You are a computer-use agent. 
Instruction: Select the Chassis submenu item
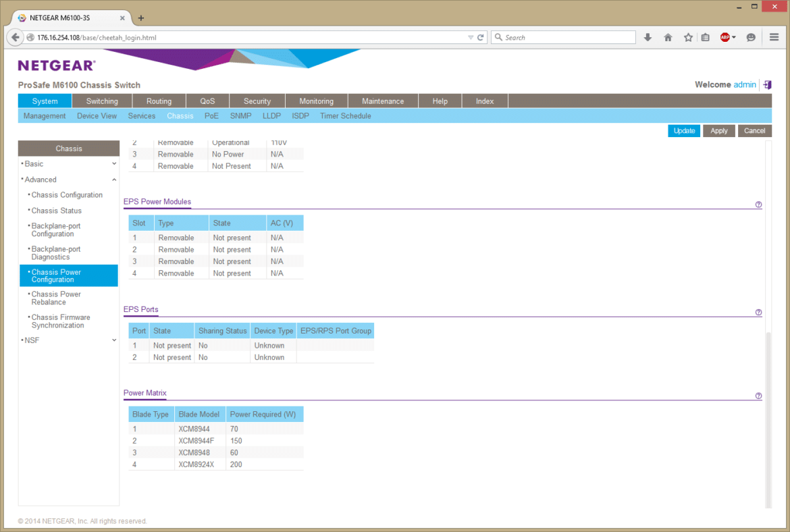pyautogui.click(x=180, y=116)
